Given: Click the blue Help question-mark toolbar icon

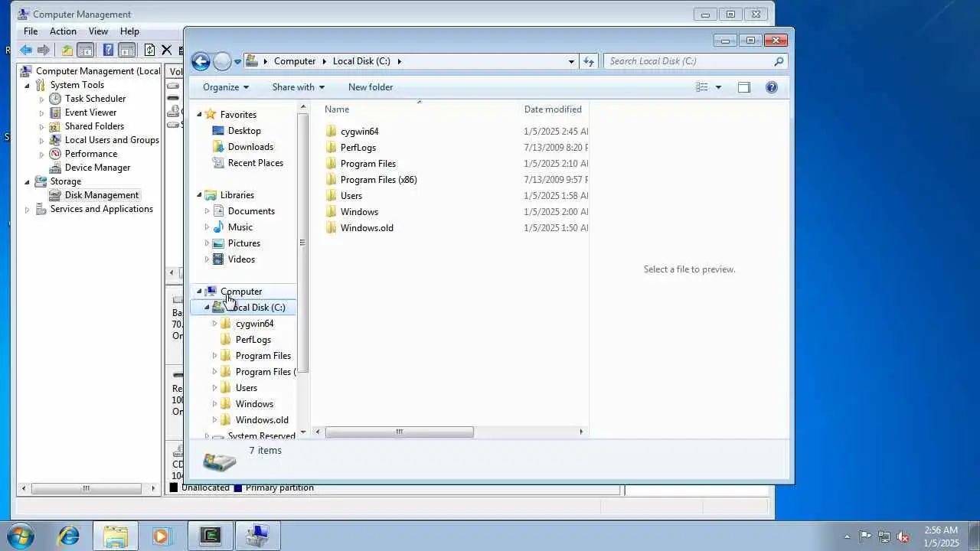Looking at the screenshot, I should (x=108, y=51).
